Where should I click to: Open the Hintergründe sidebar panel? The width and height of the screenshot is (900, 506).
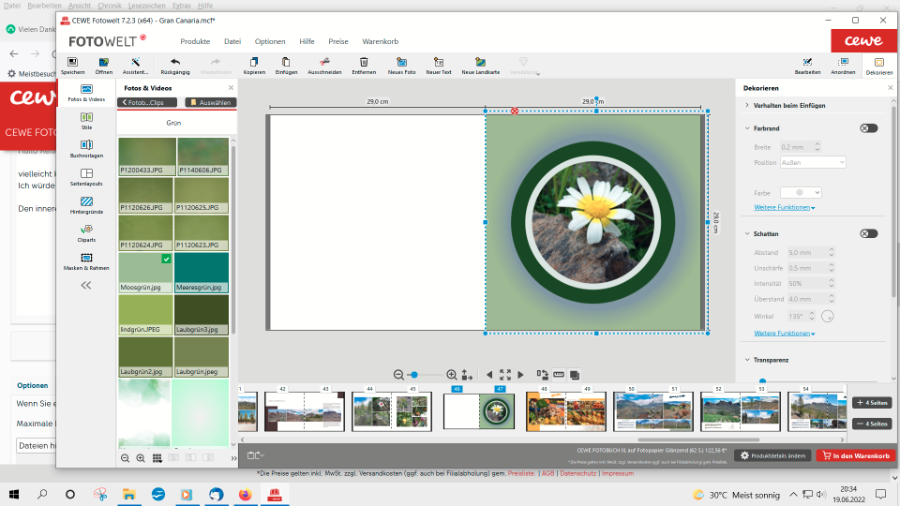tap(86, 206)
